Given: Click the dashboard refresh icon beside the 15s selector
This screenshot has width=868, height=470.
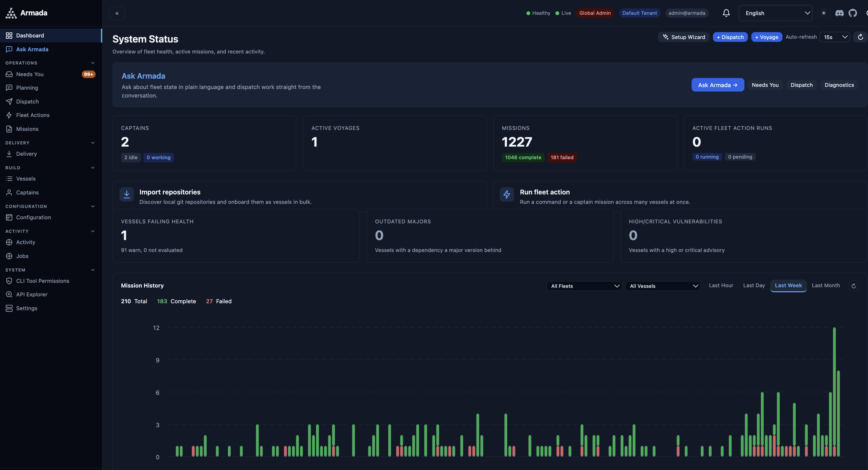Looking at the screenshot, I should 860,37.
